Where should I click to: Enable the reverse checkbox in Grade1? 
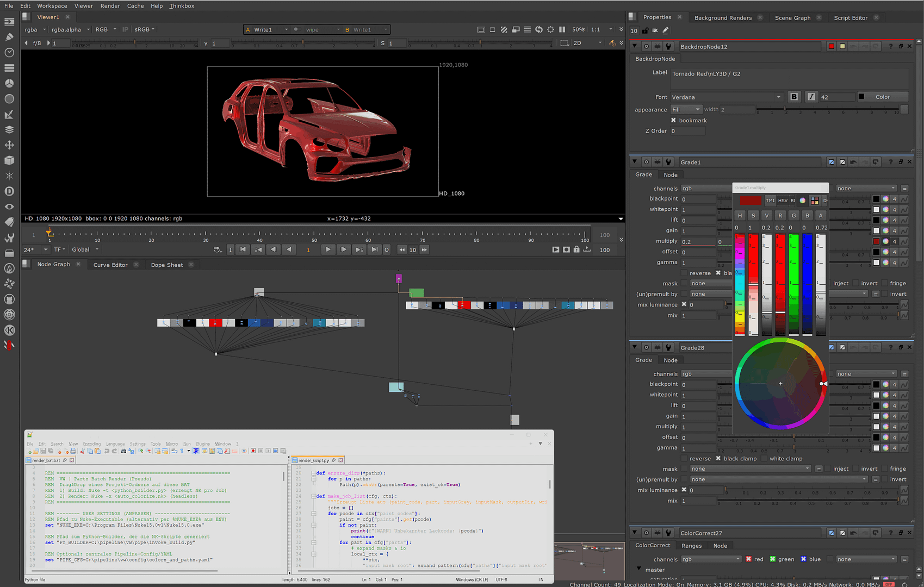click(684, 273)
